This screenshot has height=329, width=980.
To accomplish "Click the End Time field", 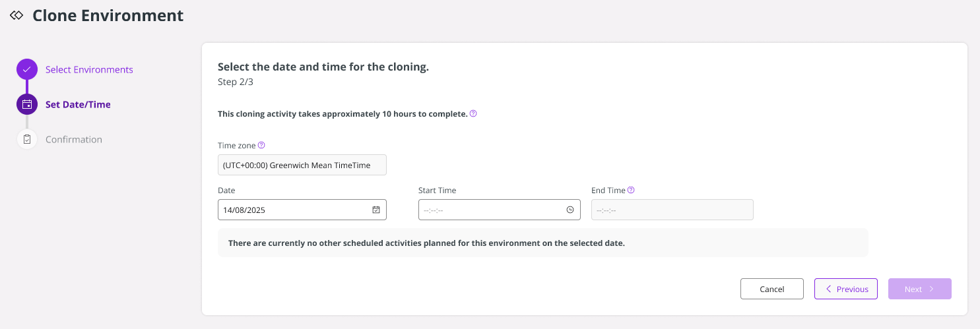I will tap(672, 210).
